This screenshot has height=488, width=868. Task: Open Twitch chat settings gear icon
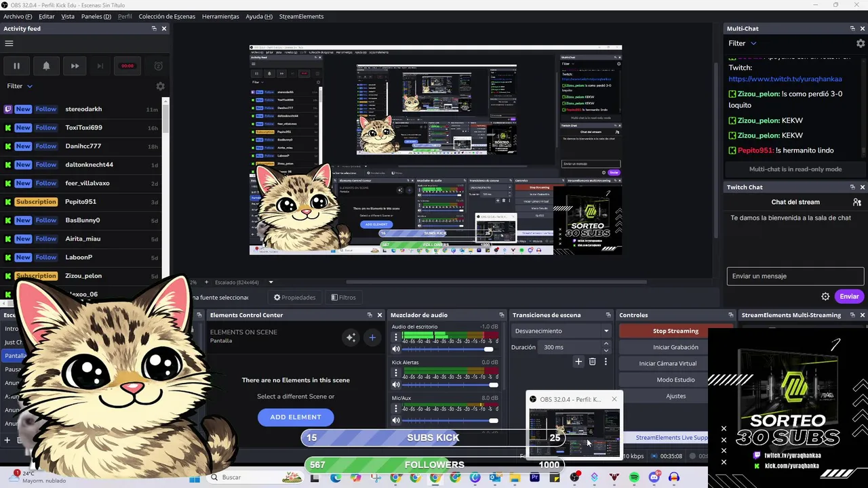825,296
